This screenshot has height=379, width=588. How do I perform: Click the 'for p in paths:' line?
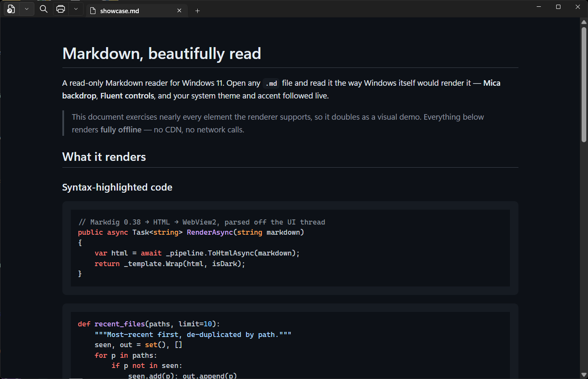(126, 355)
